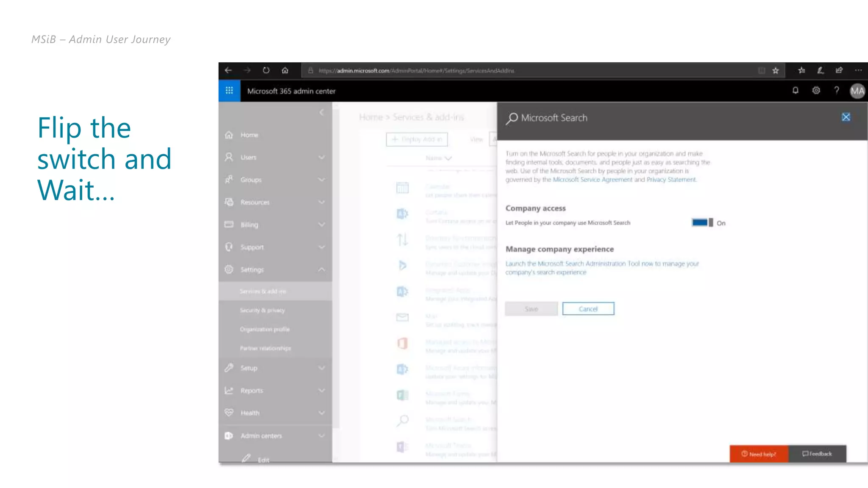Screen dimensions: 868x488
Task: Click the Groups icon in sidebar
Action: coord(229,180)
